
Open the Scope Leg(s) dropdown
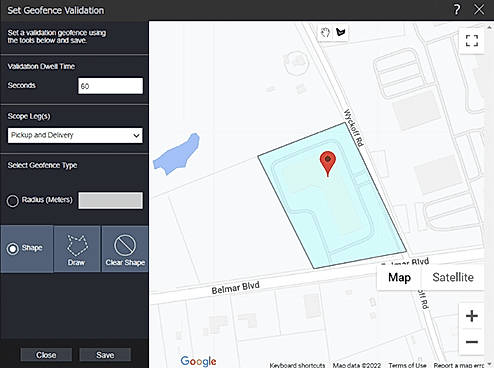[75, 135]
